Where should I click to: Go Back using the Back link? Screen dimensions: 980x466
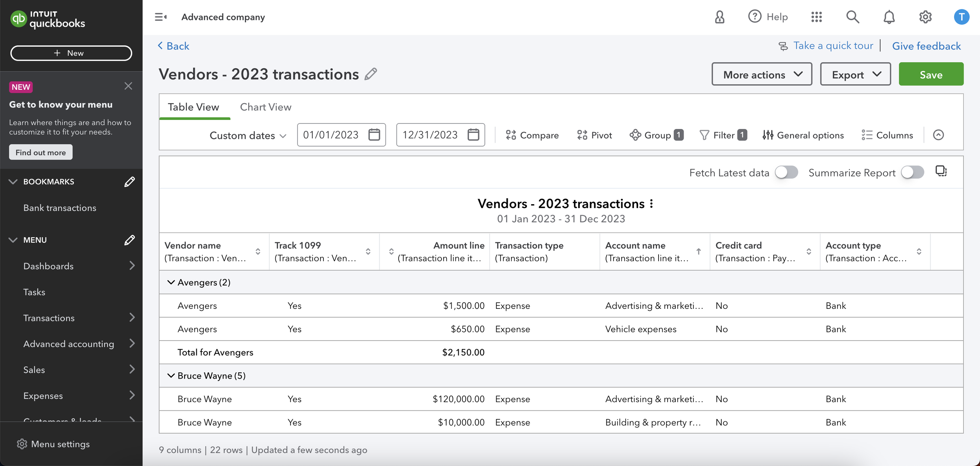[174, 46]
